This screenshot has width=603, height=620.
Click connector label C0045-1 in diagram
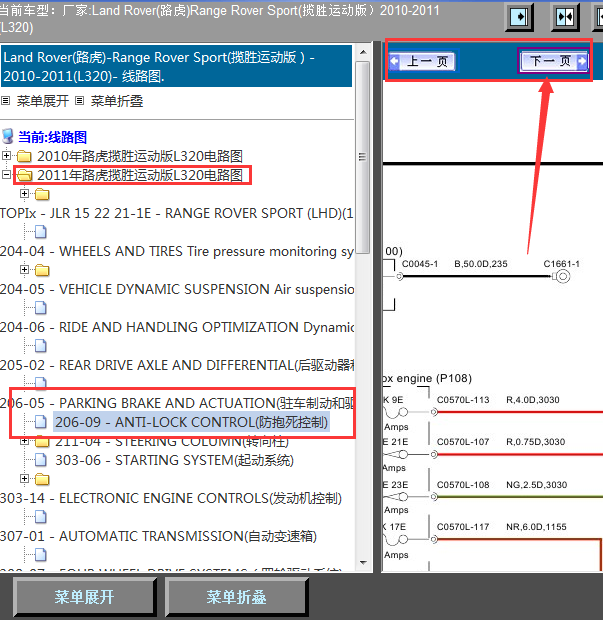[420, 264]
